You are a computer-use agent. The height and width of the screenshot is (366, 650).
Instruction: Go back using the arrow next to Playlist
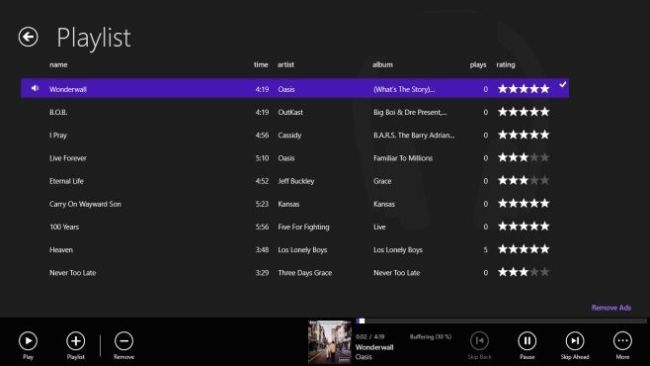click(28, 37)
